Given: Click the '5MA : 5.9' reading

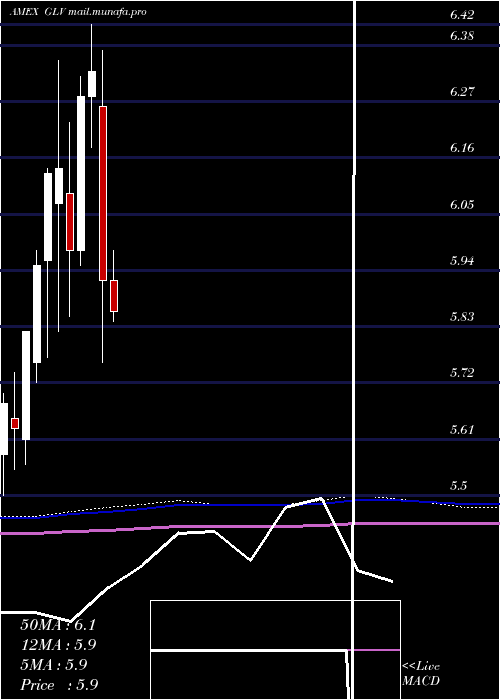Looking at the screenshot, I should pos(54,665).
